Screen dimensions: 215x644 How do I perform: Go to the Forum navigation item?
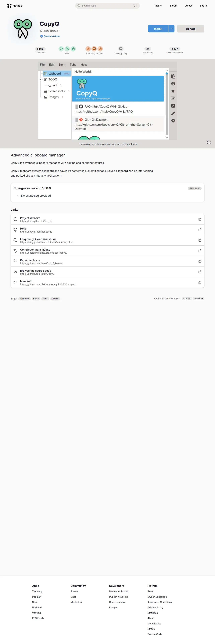[x=174, y=6]
